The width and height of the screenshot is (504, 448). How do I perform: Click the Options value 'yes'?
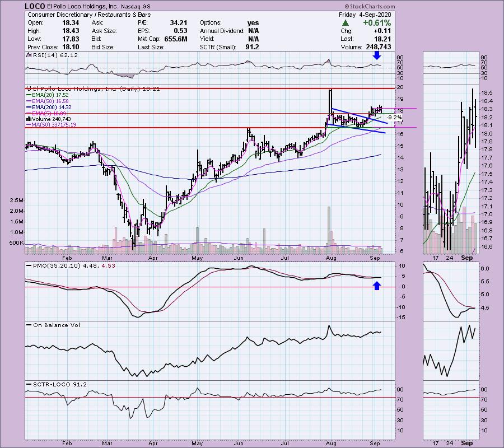pos(253,23)
